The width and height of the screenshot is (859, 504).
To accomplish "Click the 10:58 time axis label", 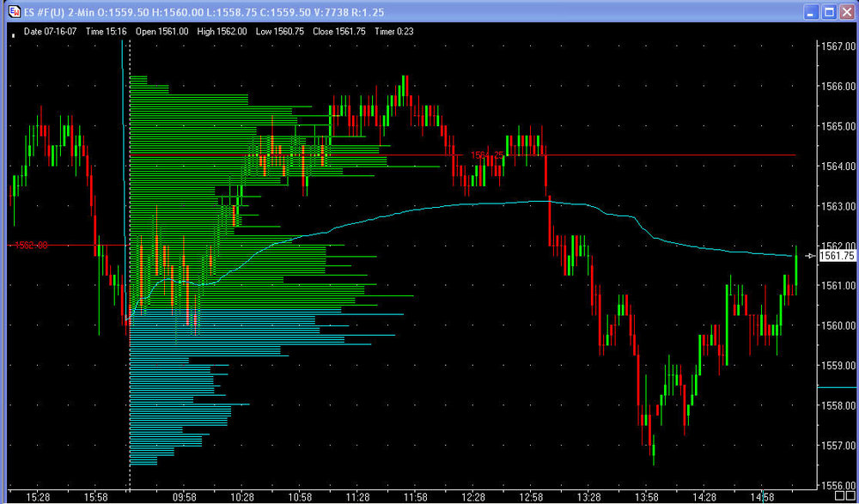I will [299, 497].
